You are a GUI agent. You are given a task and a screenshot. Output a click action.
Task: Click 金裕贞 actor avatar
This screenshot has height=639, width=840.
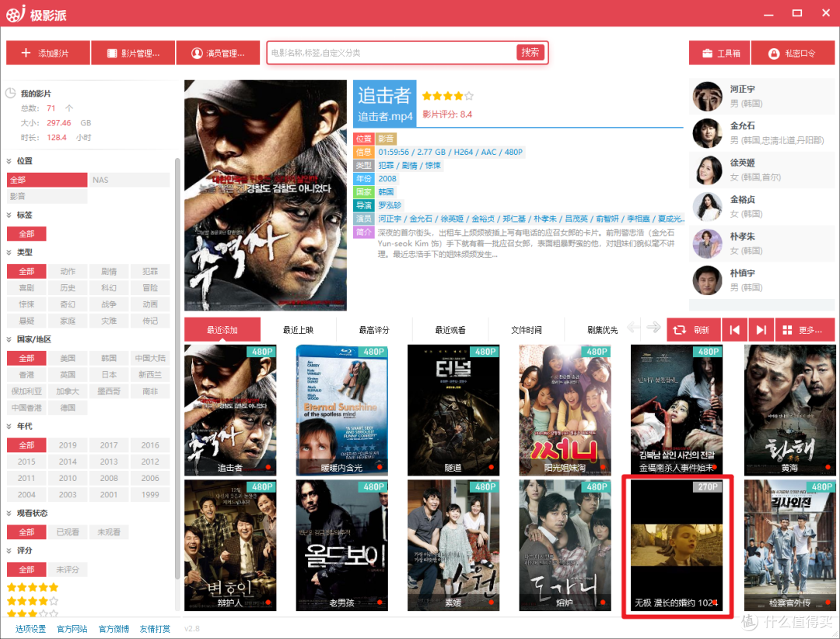708,207
